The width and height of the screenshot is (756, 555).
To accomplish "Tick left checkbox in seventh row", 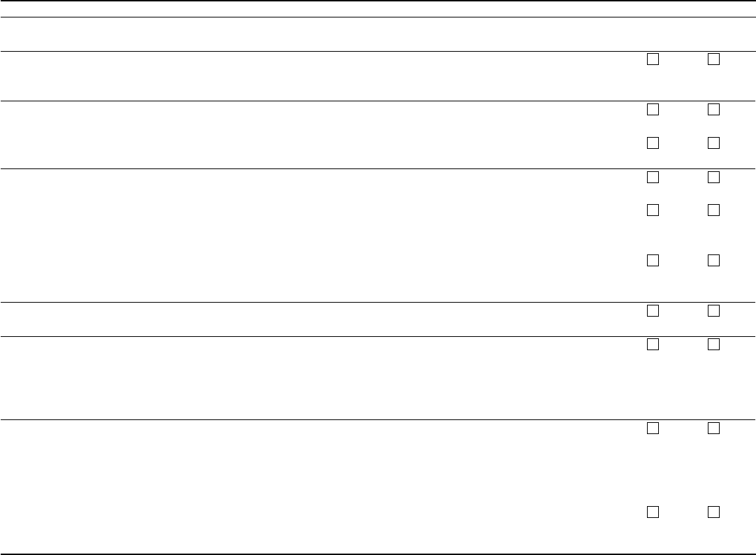I will [653, 310].
